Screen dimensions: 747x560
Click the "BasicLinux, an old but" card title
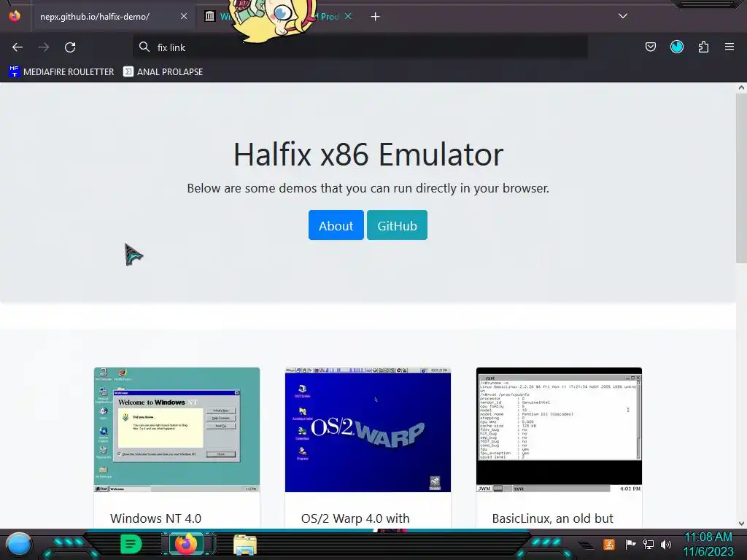(553, 518)
